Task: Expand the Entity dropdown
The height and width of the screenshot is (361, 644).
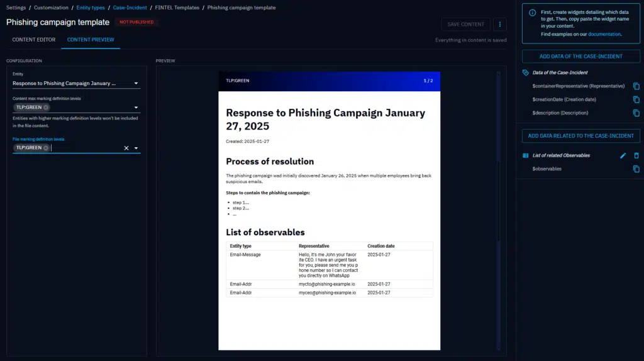Action: point(136,83)
